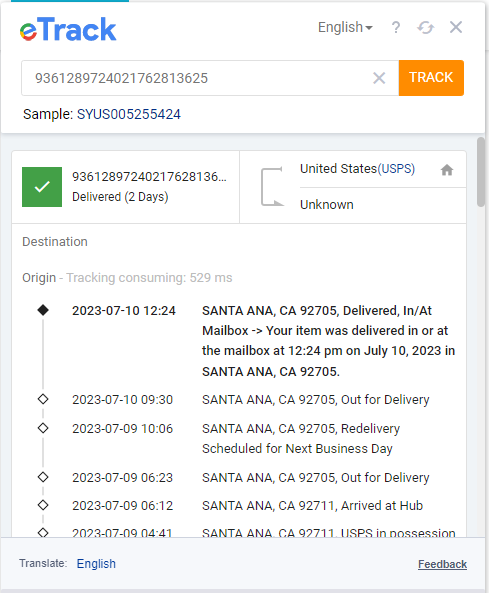Click the refresh tracking icon
Screen dimensions: 489x593
(x=425, y=27)
